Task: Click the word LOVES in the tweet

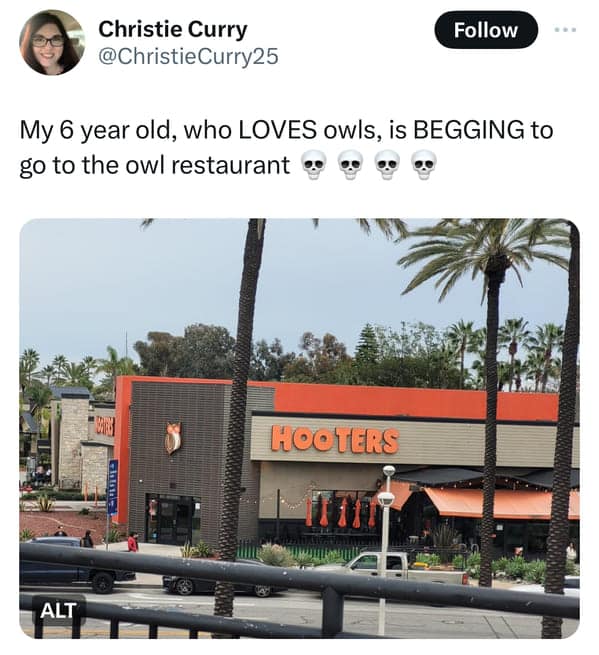Action: 277,129
